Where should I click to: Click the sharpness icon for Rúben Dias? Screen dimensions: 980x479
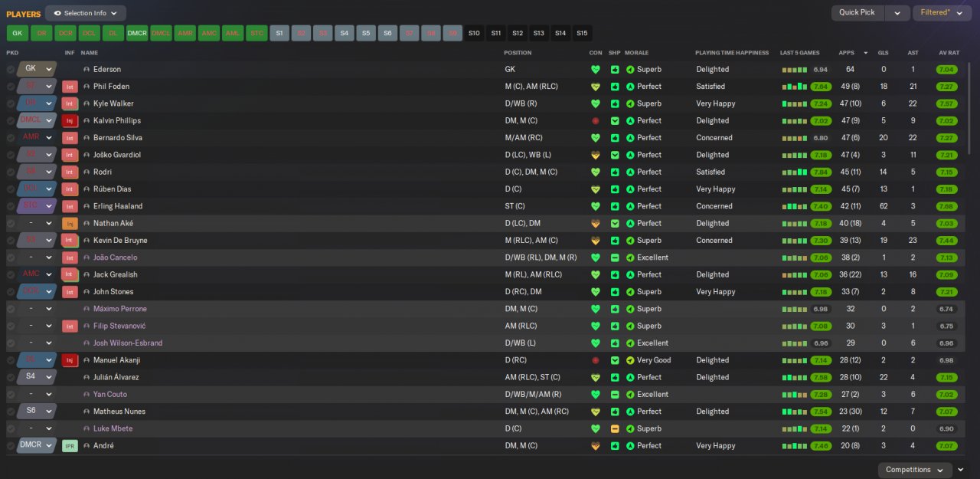(615, 189)
